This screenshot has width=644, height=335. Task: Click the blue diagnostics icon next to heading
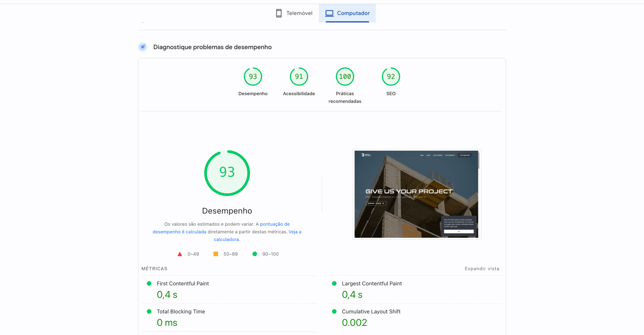[x=143, y=47]
